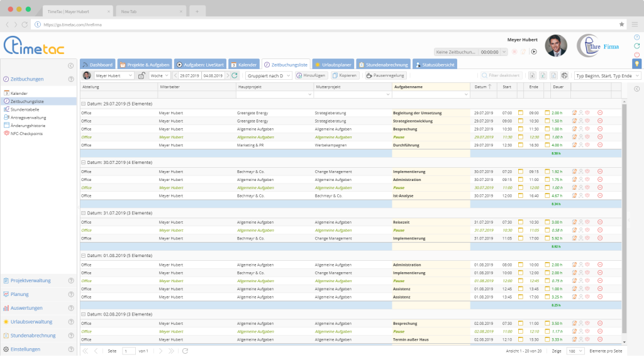Expand the right side panel arrow
This screenshot has height=362, width=644.
(x=636, y=89)
